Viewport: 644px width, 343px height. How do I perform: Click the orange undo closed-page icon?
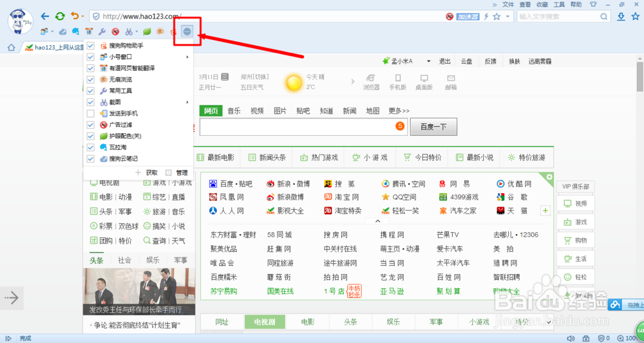75,17
